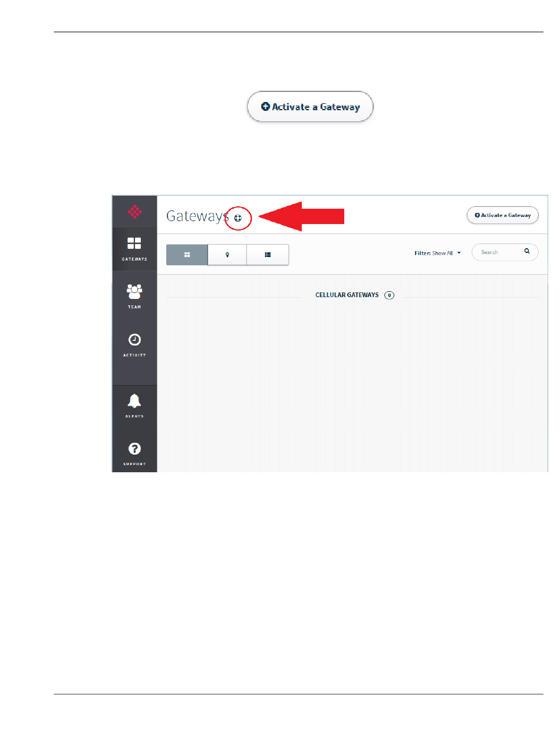
Task: View the Activity log icon
Action: (134, 340)
